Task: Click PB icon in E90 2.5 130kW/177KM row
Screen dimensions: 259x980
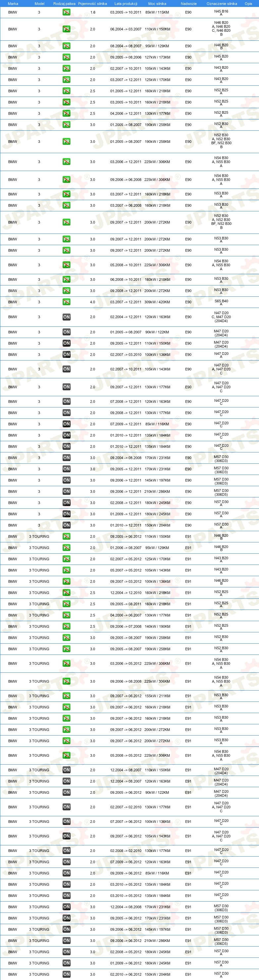Action: click(x=66, y=113)
